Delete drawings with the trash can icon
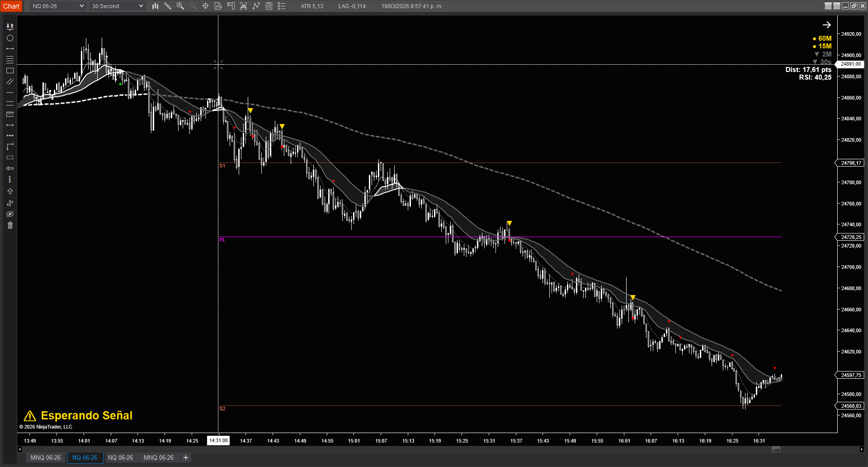 click(10, 225)
